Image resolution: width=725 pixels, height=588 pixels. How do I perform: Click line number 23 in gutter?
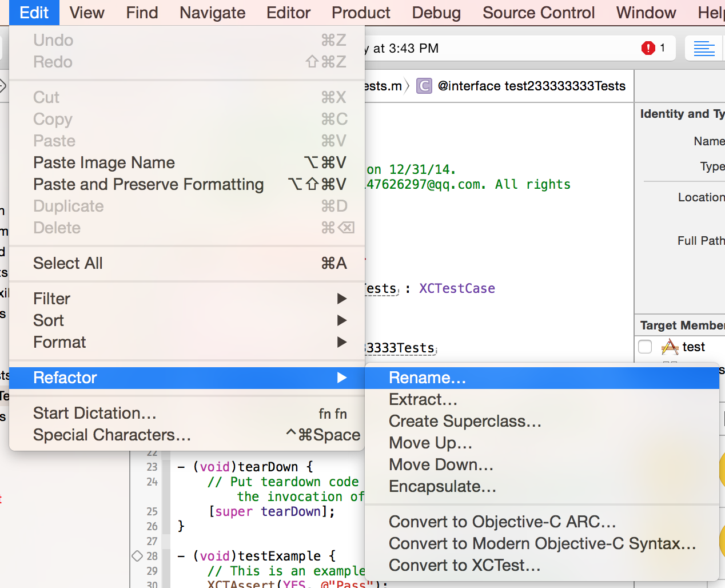152,467
